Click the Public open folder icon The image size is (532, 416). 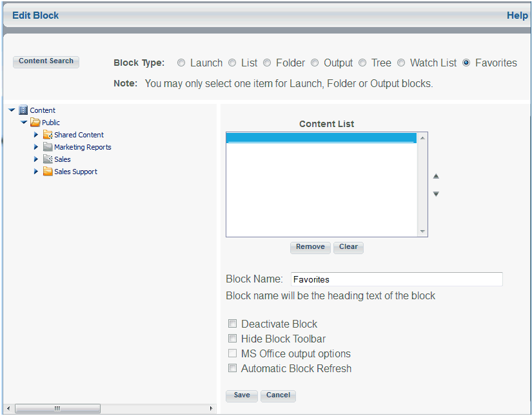[35, 122]
